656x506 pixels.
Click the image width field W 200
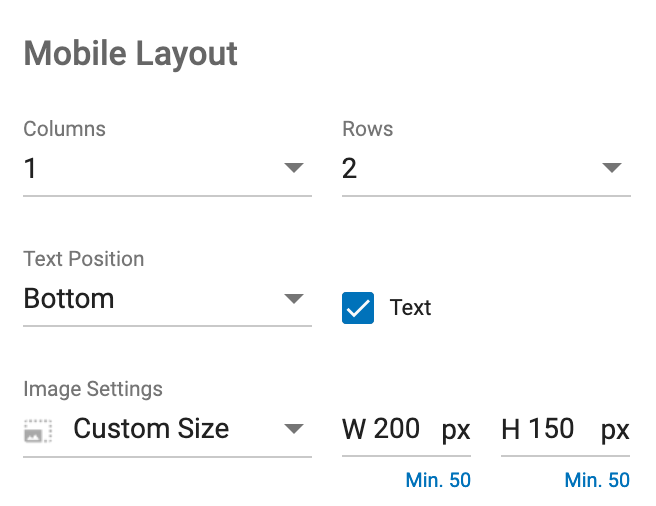406,429
